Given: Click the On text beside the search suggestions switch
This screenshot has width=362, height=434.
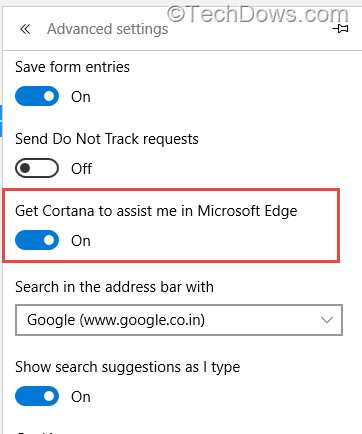Looking at the screenshot, I should 81,397.
